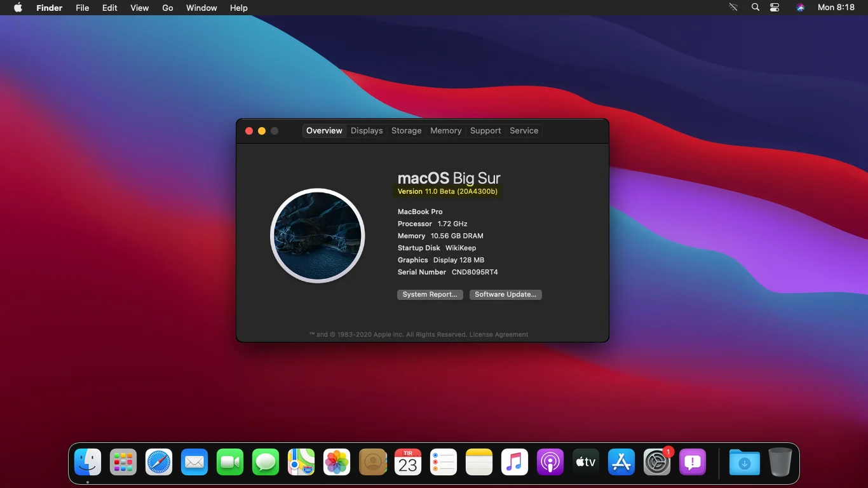Image resolution: width=868 pixels, height=488 pixels.
Task: Click the Software Update button
Action: [505, 294]
